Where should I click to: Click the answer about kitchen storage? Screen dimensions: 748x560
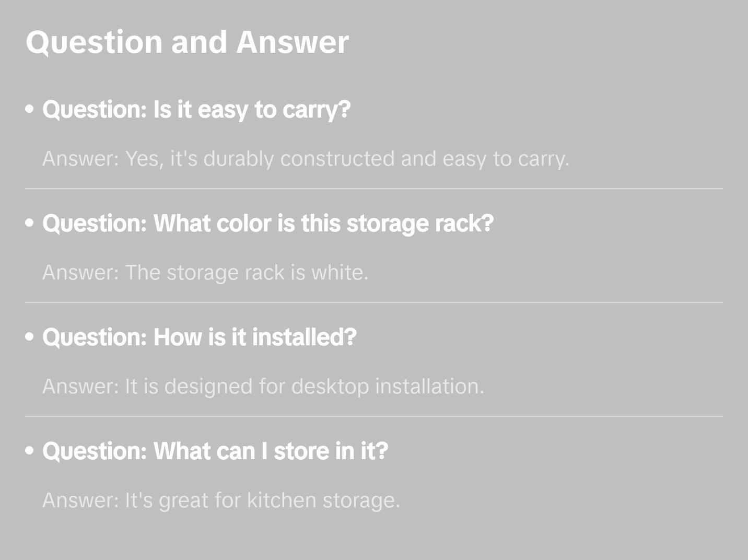[221, 500]
